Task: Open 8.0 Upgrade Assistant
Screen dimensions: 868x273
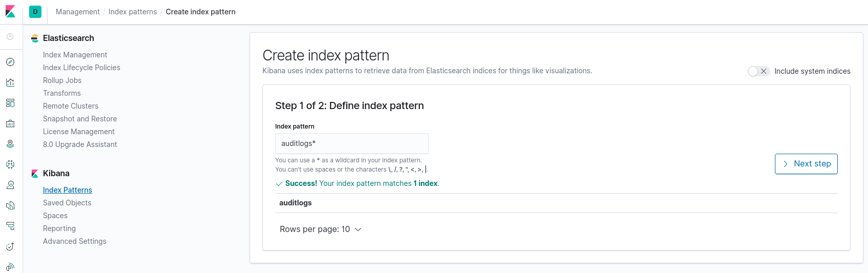Action: 80,144
